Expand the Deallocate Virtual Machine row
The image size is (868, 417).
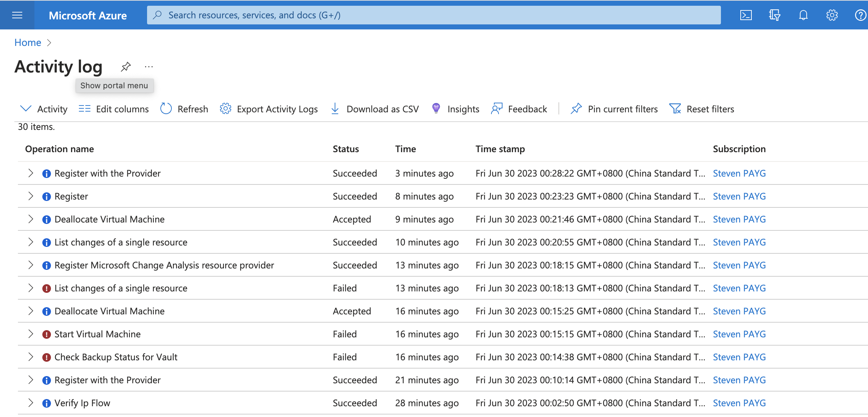click(x=31, y=219)
